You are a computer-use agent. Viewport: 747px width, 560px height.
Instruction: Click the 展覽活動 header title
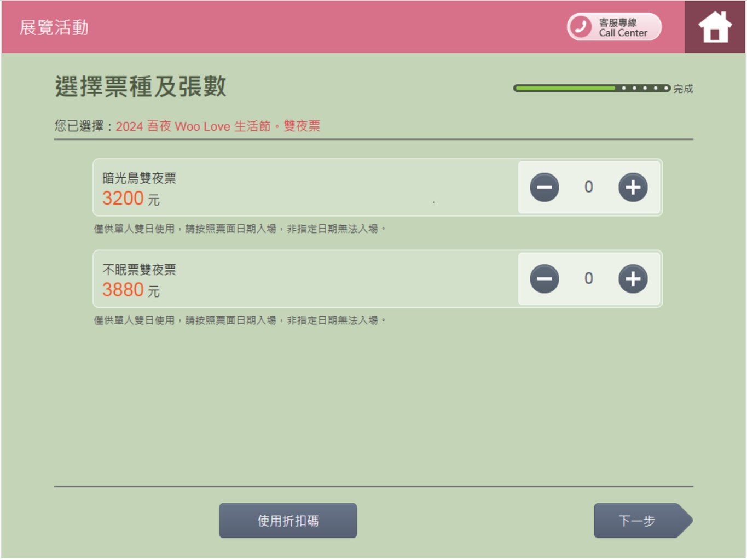[54, 27]
